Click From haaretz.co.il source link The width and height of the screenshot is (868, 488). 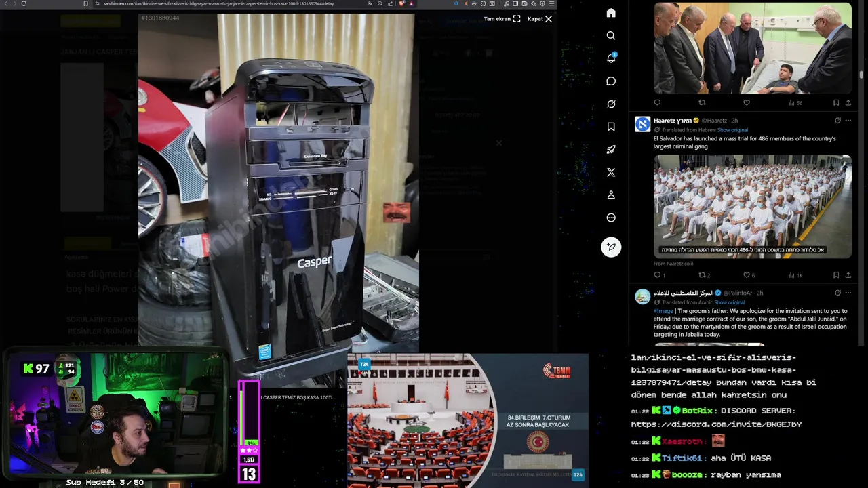673,264
